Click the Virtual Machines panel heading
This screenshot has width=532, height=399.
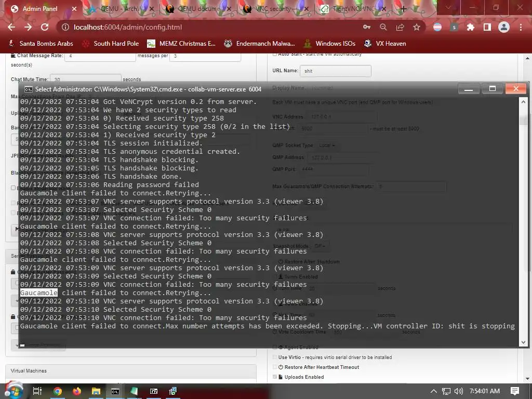(x=29, y=371)
